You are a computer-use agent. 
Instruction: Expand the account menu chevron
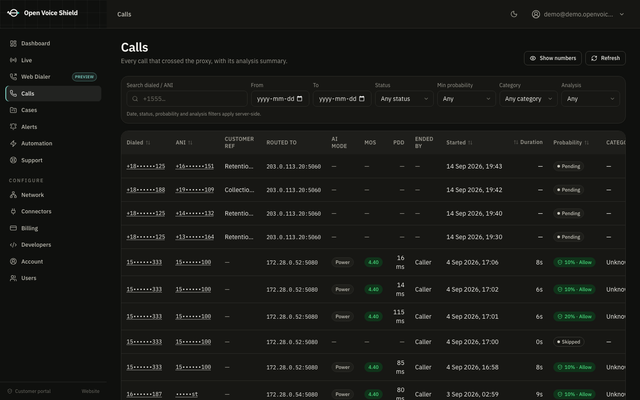[622, 14]
